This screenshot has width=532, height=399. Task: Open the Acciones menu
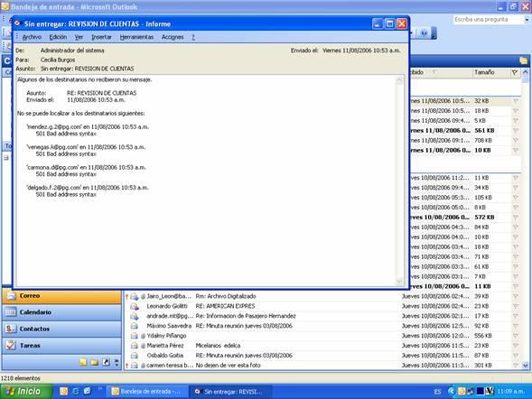(173, 37)
